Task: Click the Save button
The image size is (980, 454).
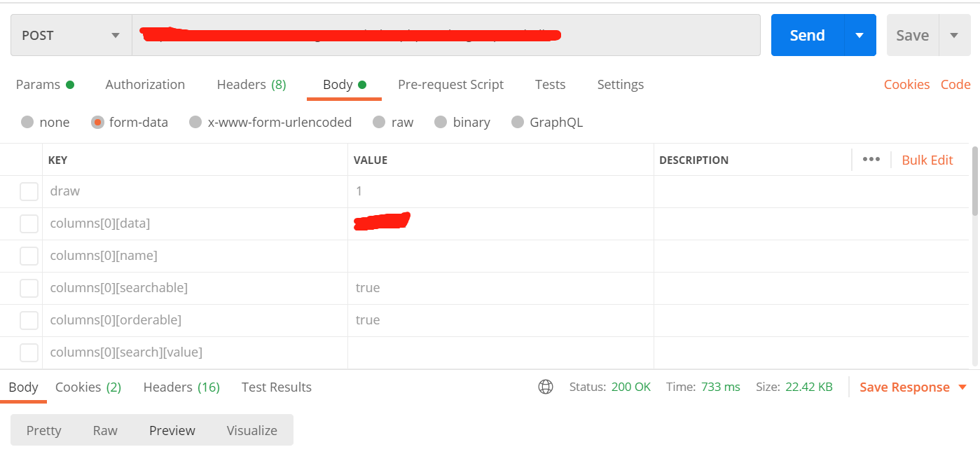Action: pyautogui.click(x=912, y=35)
